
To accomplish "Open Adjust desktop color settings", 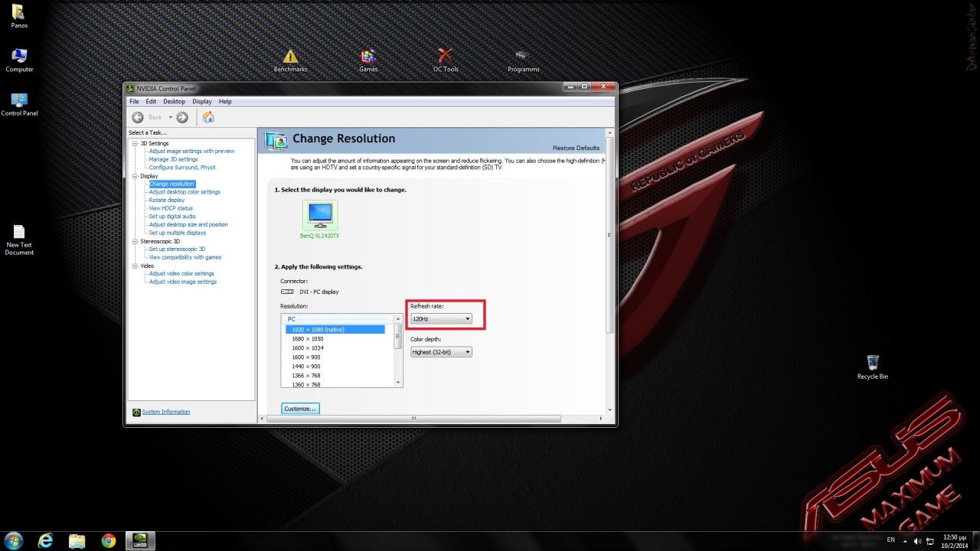I will tap(185, 192).
